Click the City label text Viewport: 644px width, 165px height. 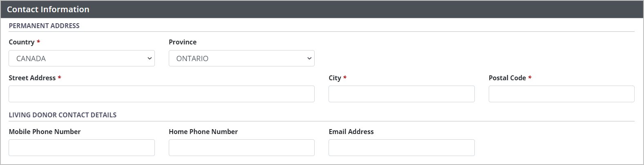coord(335,78)
